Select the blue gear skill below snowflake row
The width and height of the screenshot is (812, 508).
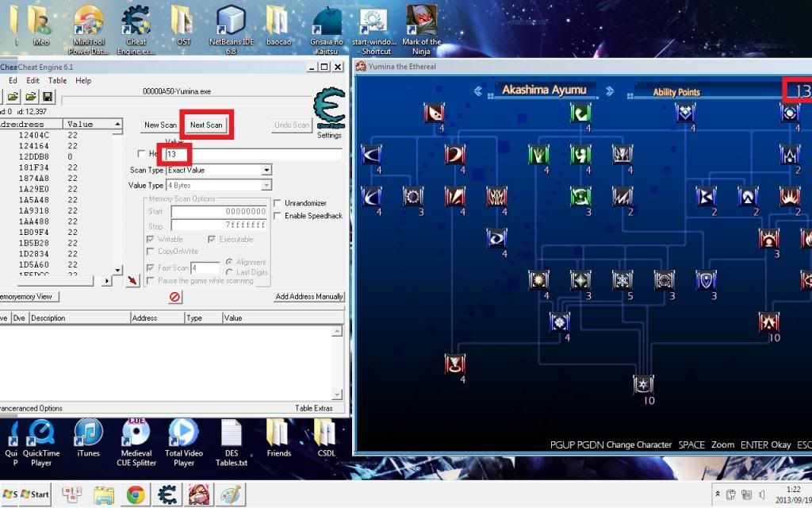point(559,322)
